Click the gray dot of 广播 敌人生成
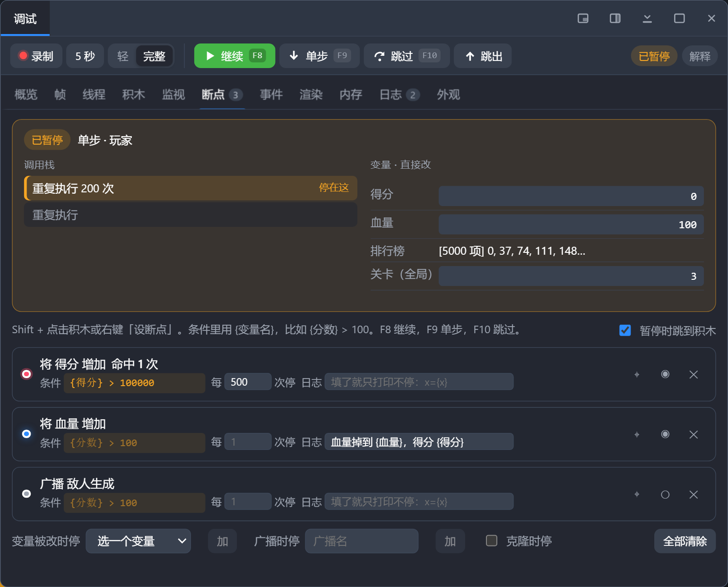This screenshot has width=728, height=587. [x=27, y=494]
